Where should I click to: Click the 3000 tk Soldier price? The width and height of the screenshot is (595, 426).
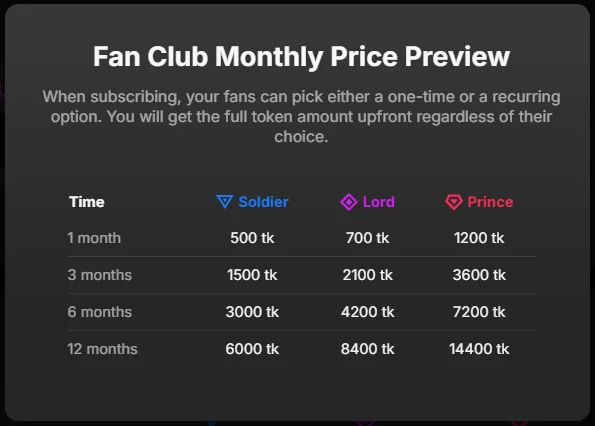[252, 312]
